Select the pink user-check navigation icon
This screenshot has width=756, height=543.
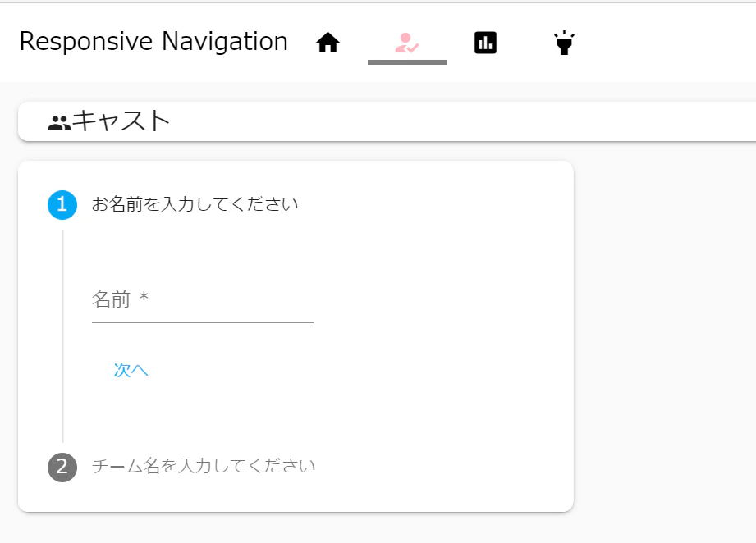click(406, 42)
